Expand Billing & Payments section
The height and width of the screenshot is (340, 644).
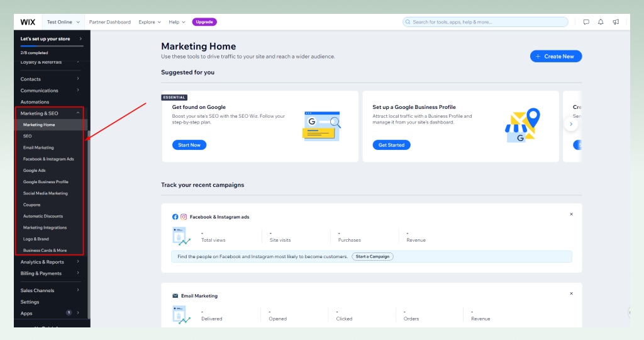(x=50, y=273)
